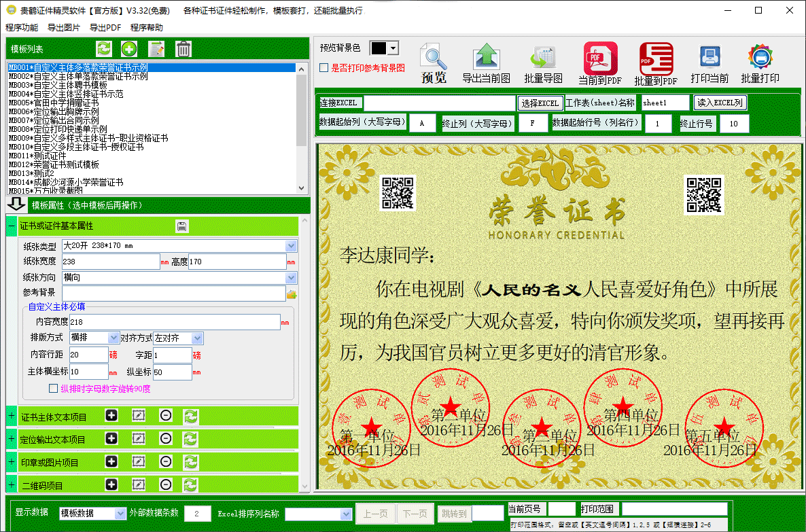Save basic properties with floppy disk icon
The image size is (806, 532).
point(182,226)
